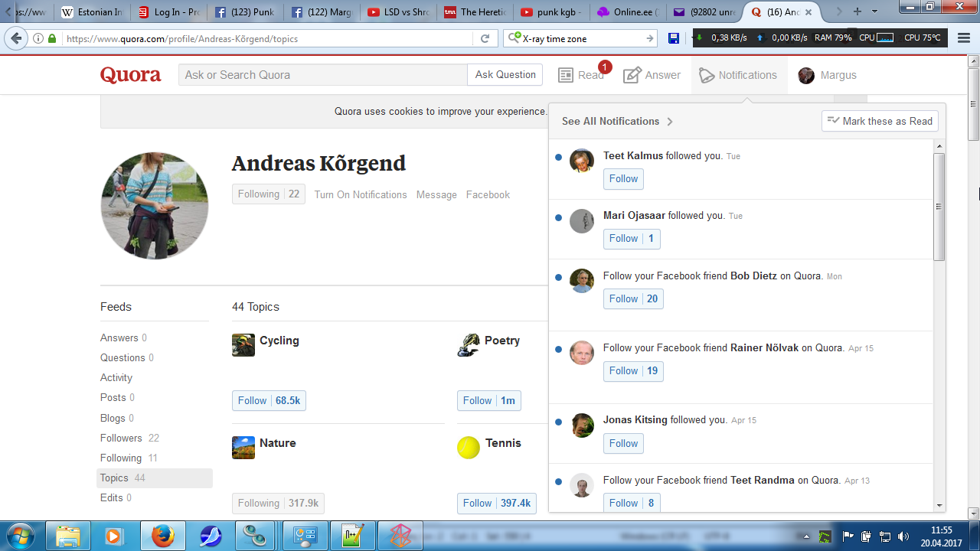Open Teet Kalmus avatar in notifications
The width and height of the screenshot is (980, 551).
582,161
